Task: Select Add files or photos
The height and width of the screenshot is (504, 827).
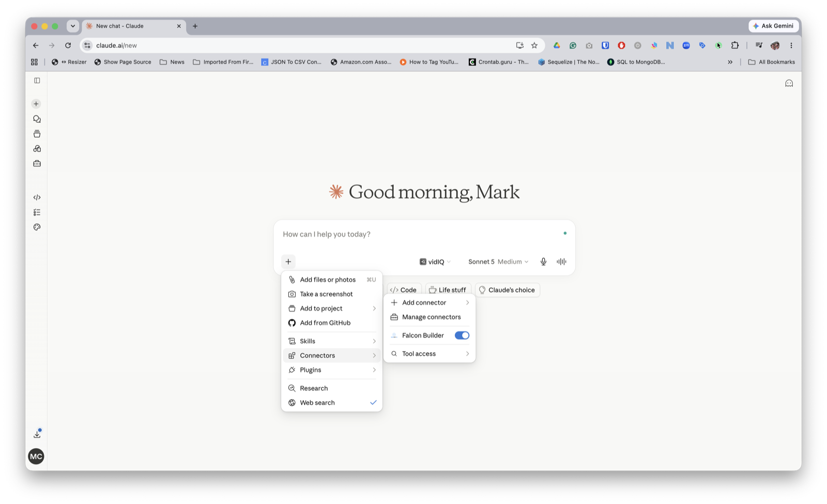Action: point(332,280)
